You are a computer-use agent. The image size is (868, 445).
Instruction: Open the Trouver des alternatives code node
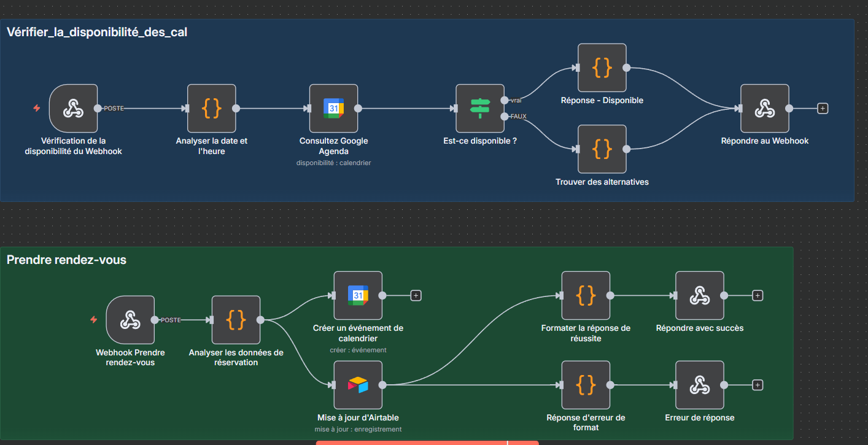[x=602, y=149]
